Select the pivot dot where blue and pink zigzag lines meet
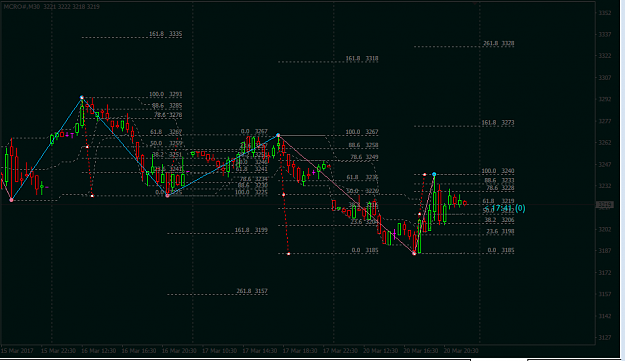The height and width of the screenshot is (361, 625). [x=278, y=135]
